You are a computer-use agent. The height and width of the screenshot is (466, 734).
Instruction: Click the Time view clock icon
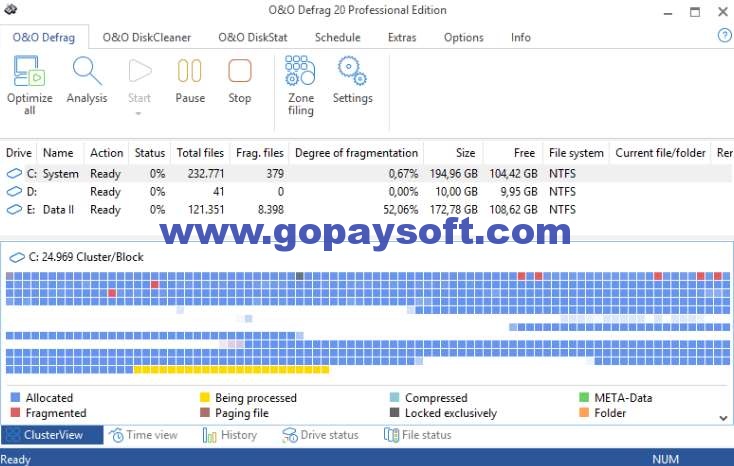116,435
